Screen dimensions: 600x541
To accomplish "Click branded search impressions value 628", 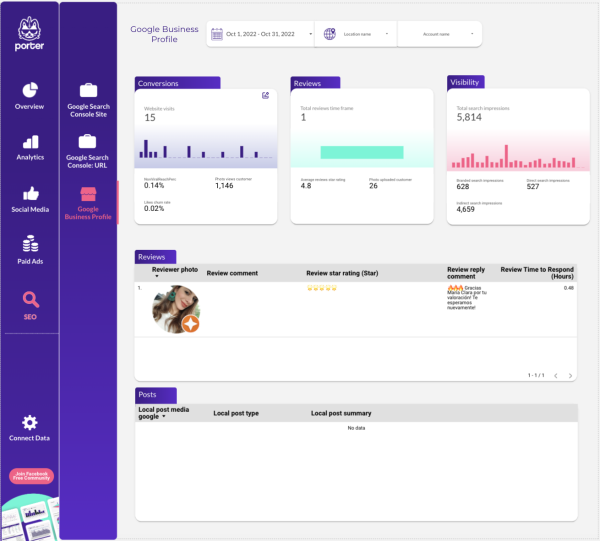I will click(x=463, y=187).
